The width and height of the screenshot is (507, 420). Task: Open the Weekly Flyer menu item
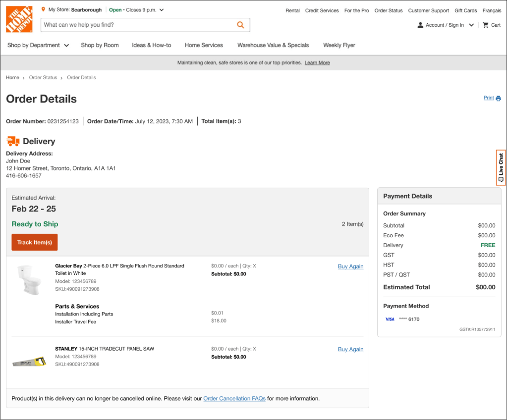[339, 45]
